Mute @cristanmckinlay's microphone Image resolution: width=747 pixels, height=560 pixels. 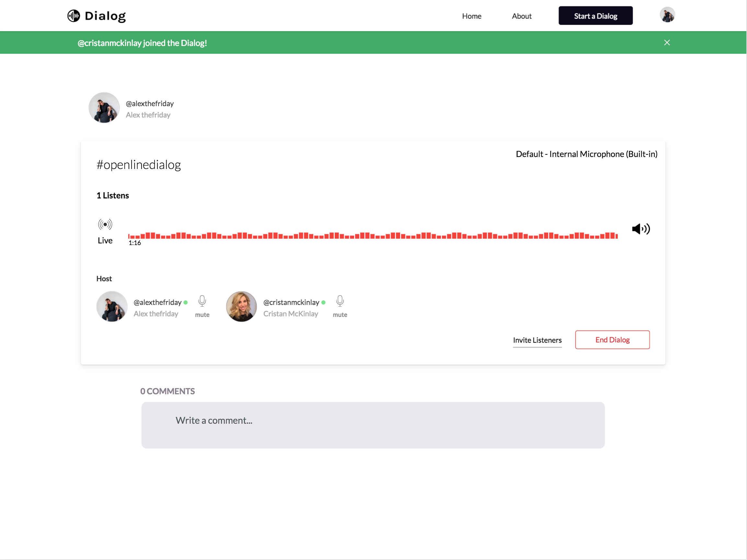(x=340, y=301)
